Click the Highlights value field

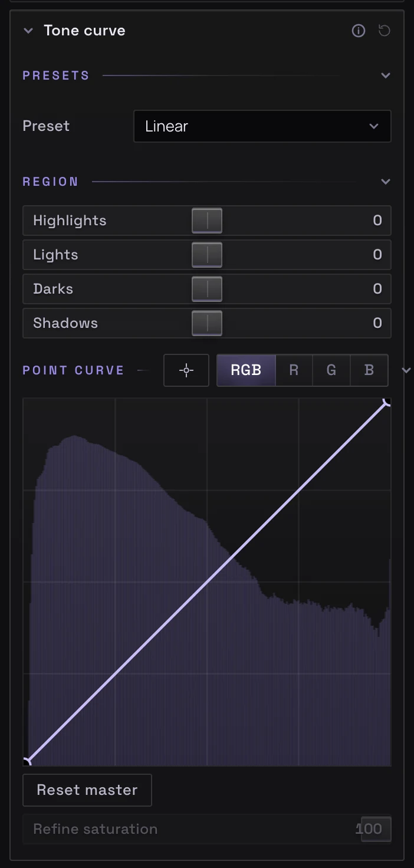point(377,221)
